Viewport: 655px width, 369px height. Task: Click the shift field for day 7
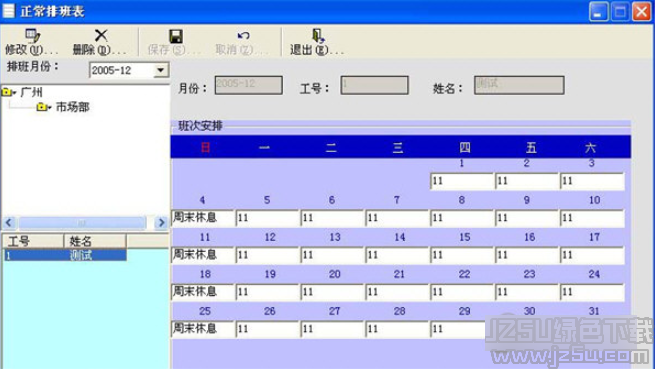coord(397,218)
